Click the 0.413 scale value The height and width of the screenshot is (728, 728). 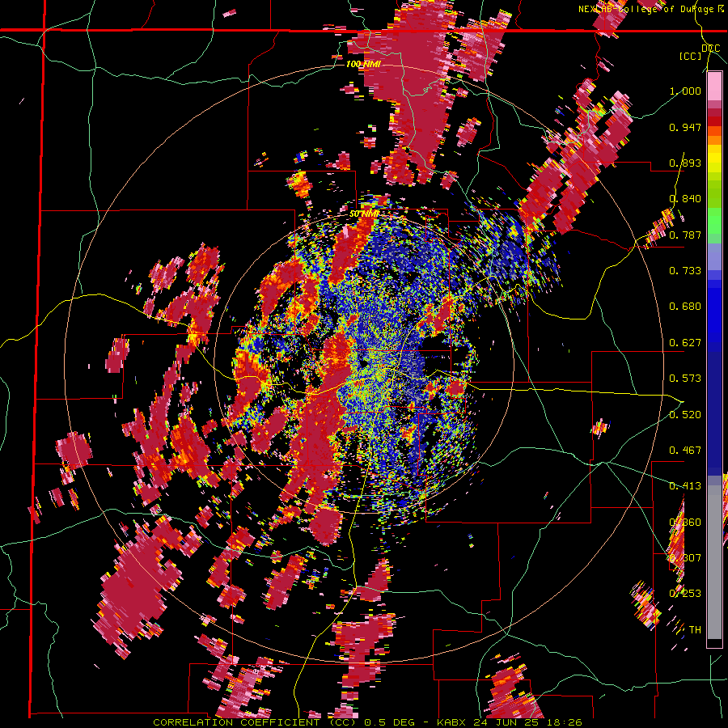[x=685, y=485]
